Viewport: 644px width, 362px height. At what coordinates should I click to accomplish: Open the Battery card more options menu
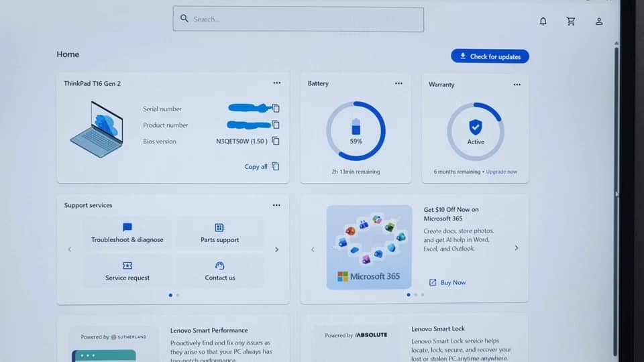398,83
